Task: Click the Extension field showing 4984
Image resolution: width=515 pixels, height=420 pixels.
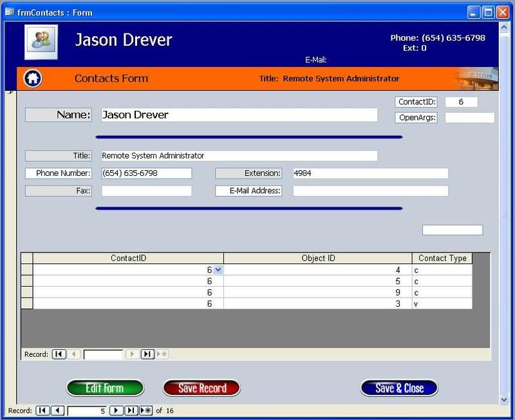Action: (371, 173)
